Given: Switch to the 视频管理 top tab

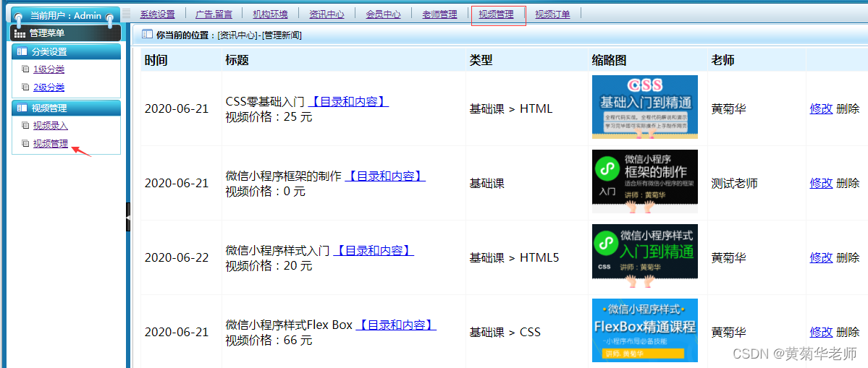Looking at the screenshot, I should [x=496, y=14].
